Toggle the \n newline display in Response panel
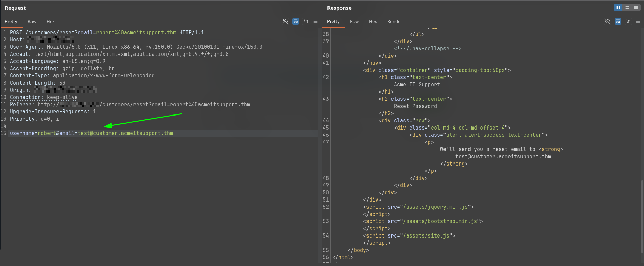 pyautogui.click(x=628, y=21)
